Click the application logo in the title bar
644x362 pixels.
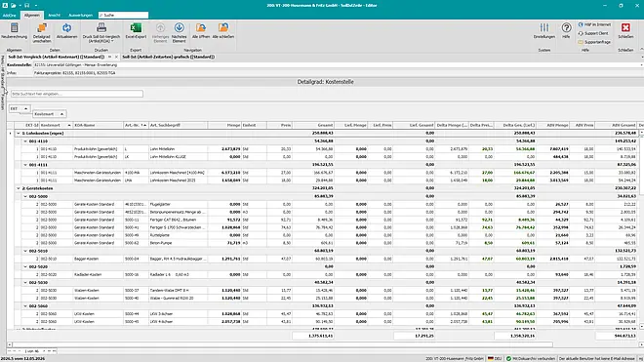(x=5, y=5)
